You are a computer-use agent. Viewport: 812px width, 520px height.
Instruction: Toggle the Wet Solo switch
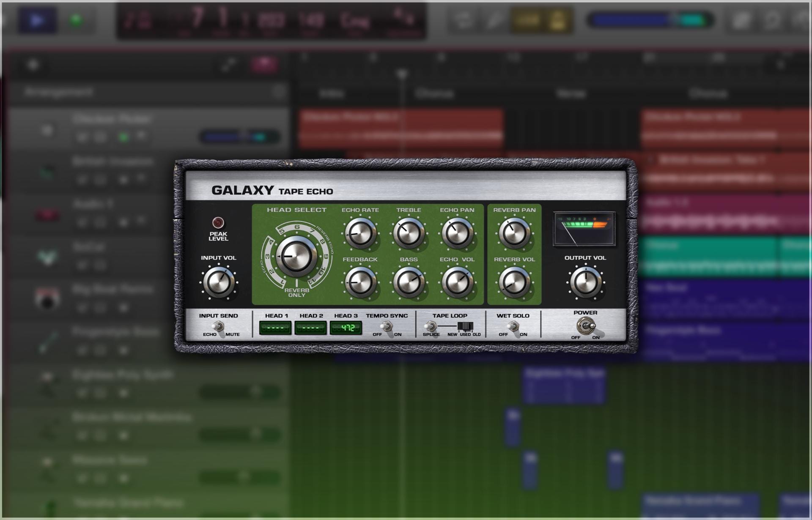point(513,327)
